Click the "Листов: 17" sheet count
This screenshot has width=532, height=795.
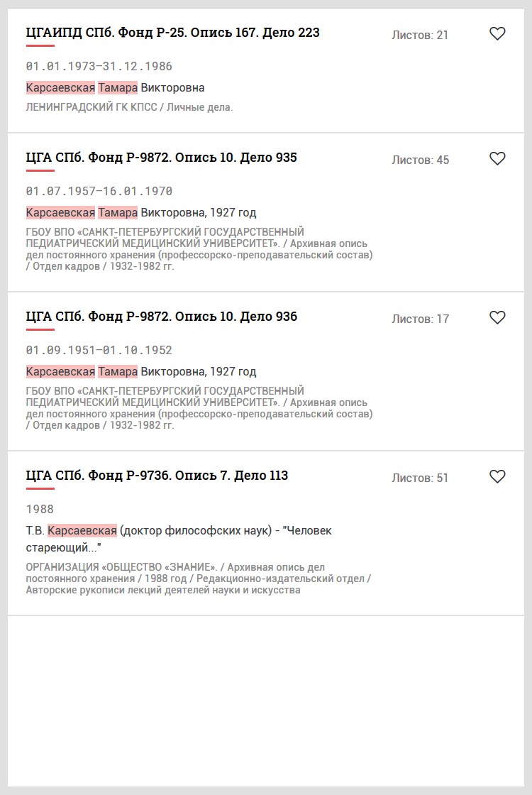[420, 319]
